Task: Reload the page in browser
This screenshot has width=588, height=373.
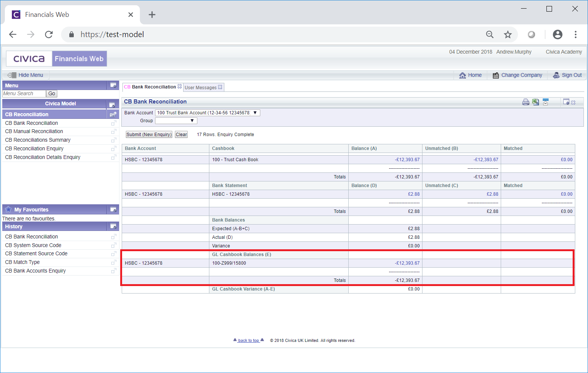Action: pos(49,34)
